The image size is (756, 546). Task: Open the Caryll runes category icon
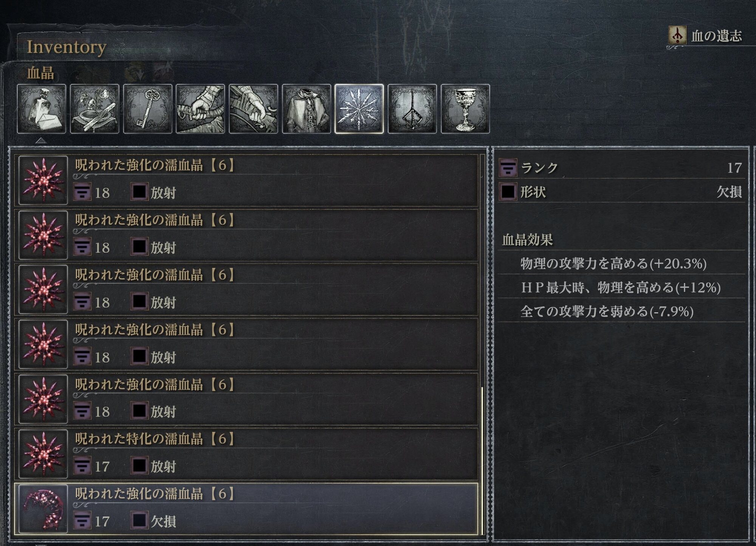click(x=412, y=109)
